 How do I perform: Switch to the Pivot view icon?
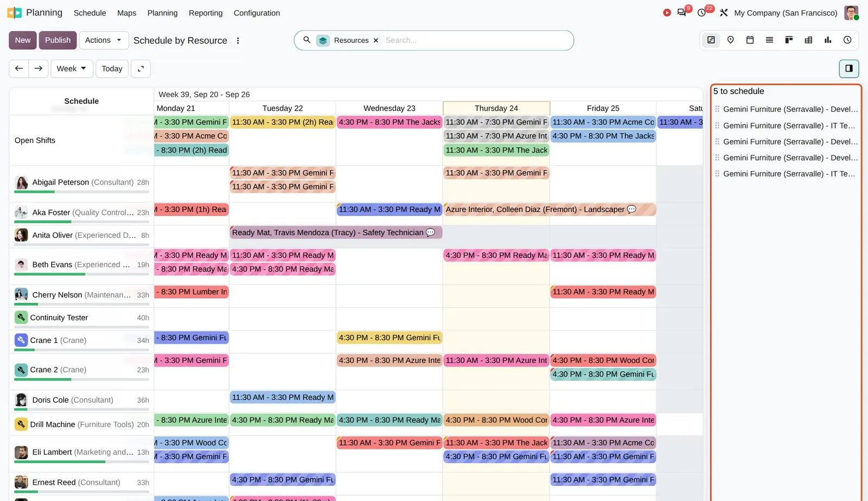808,40
